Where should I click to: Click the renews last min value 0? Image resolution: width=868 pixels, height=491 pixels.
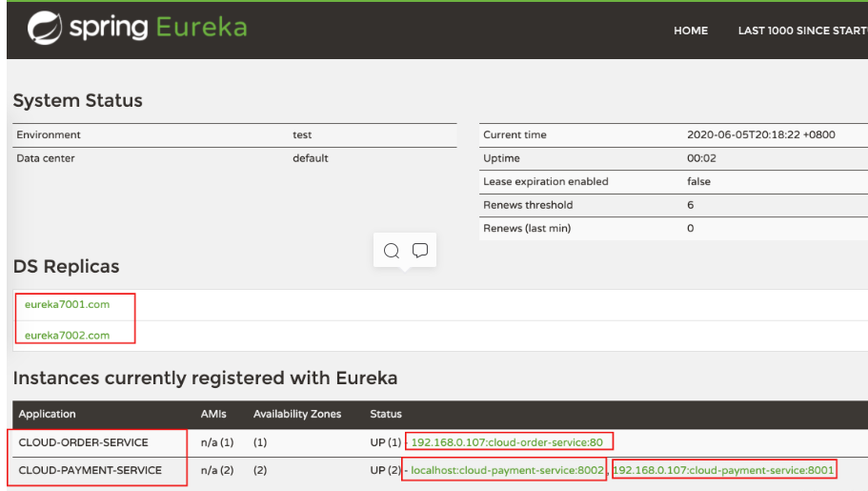pyautogui.click(x=691, y=228)
